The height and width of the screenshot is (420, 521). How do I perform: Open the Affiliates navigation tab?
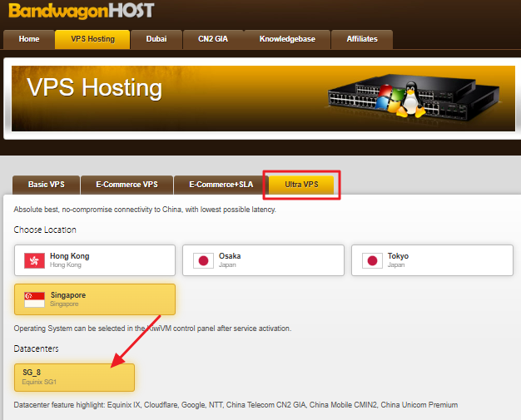point(362,40)
